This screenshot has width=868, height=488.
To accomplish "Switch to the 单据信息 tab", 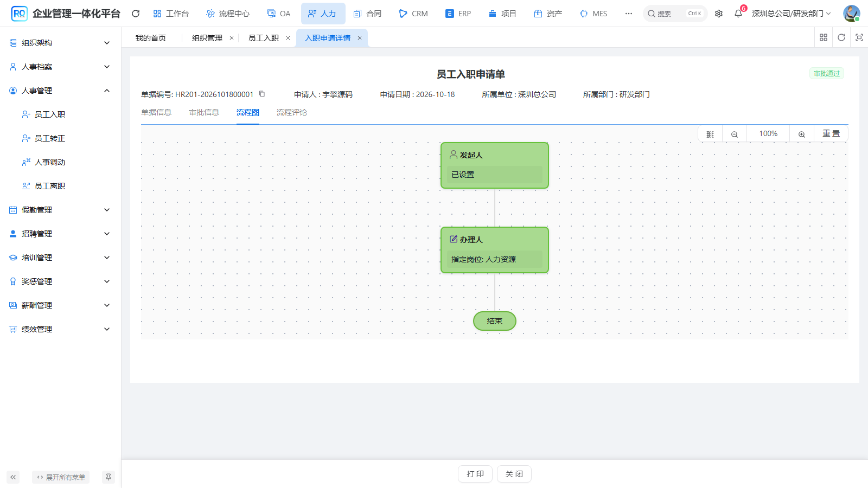I will 156,112.
